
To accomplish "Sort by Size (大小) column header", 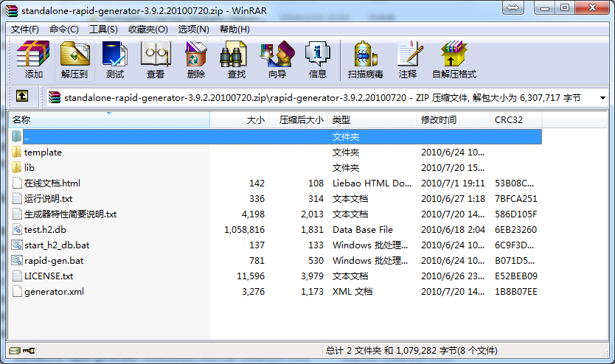I will (240, 120).
